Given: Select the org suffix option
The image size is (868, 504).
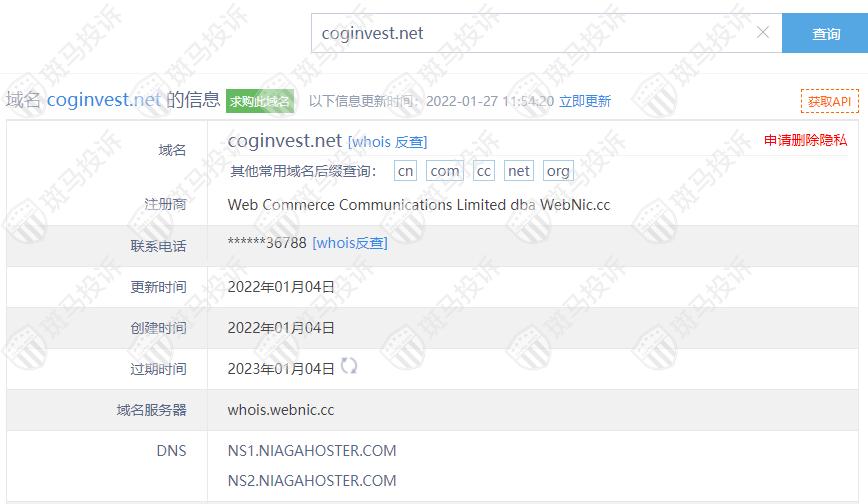Looking at the screenshot, I should pyautogui.click(x=558, y=171).
